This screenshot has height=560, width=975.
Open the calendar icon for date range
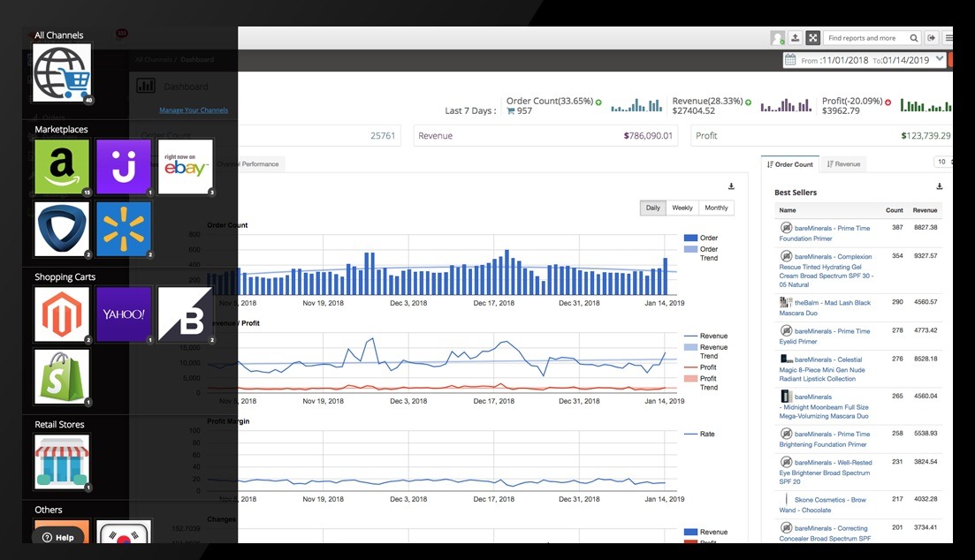tap(790, 60)
